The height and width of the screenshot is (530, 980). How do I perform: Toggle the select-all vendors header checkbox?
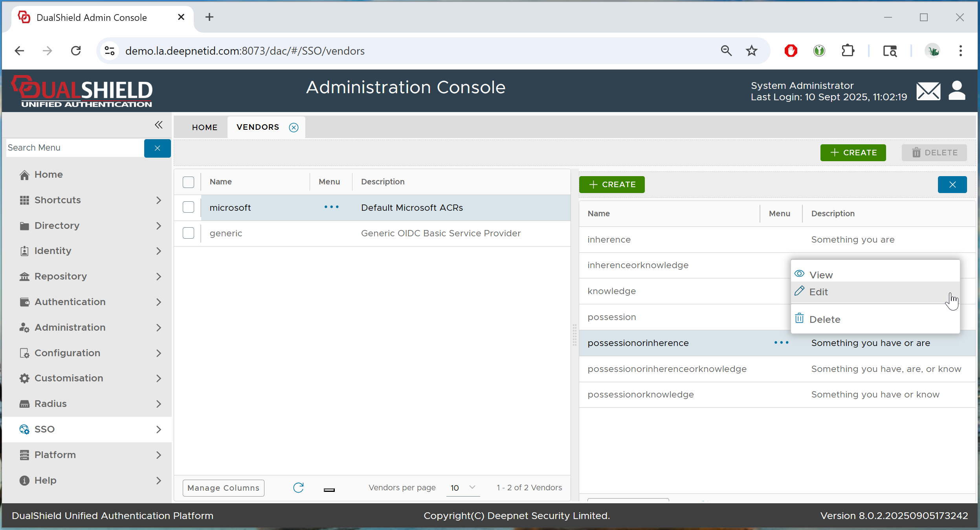(x=188, y=182)
